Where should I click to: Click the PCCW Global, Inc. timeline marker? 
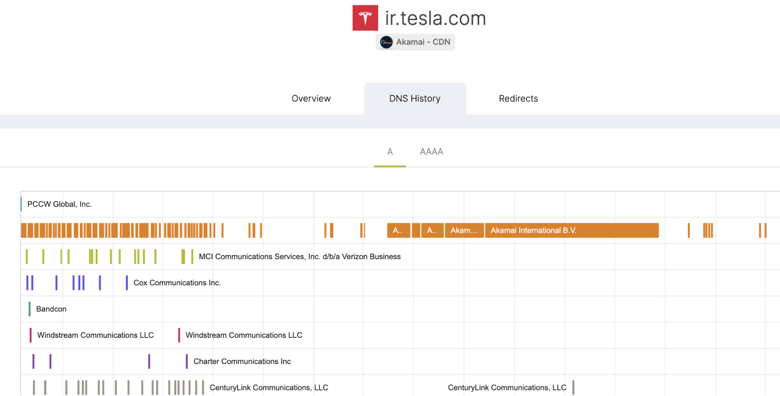click(21, 204)
